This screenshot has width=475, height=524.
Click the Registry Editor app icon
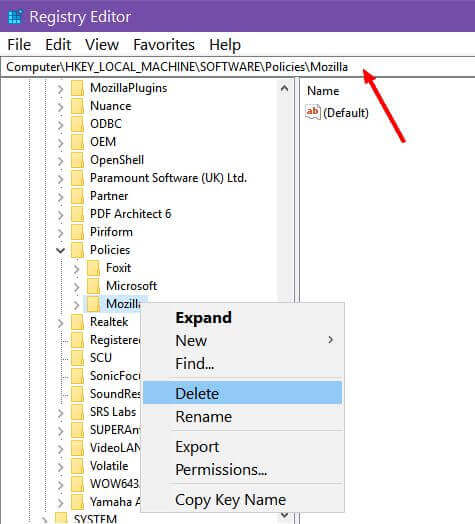[x=15, y=17]
